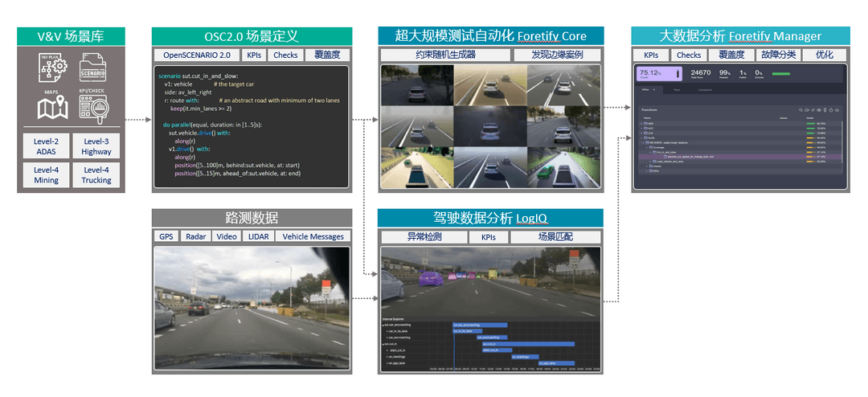Click camera icon in Functions toolbar

(x=807, y=110)
